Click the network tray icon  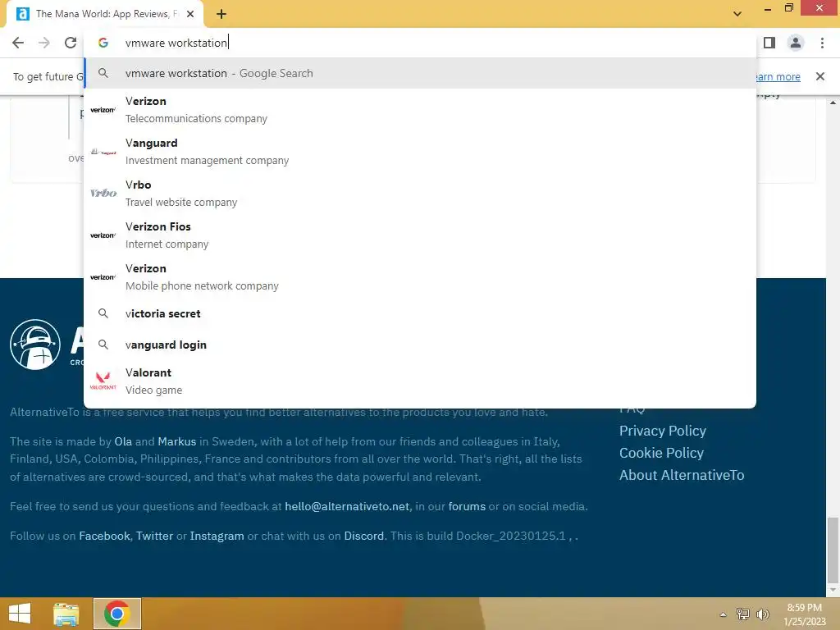[743, 614]
